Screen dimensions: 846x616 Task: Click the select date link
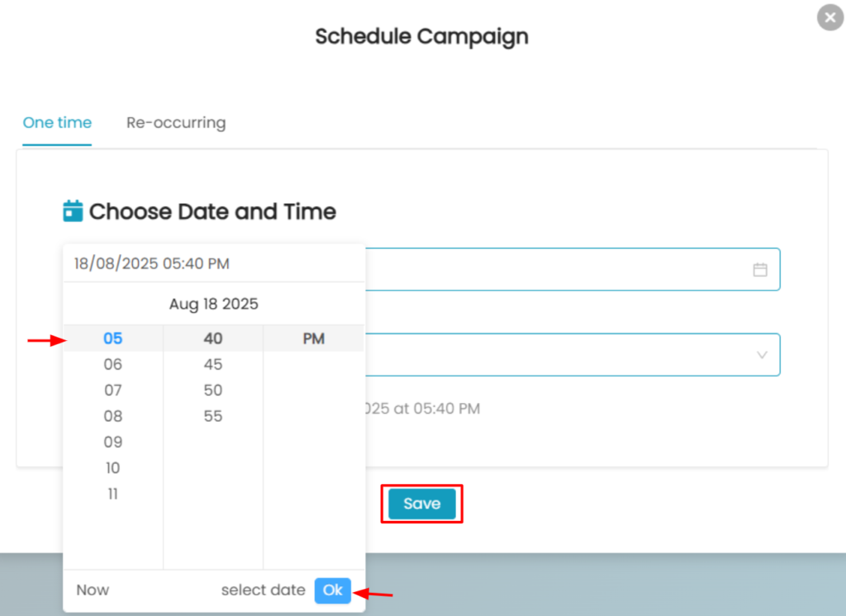[263, 590]
